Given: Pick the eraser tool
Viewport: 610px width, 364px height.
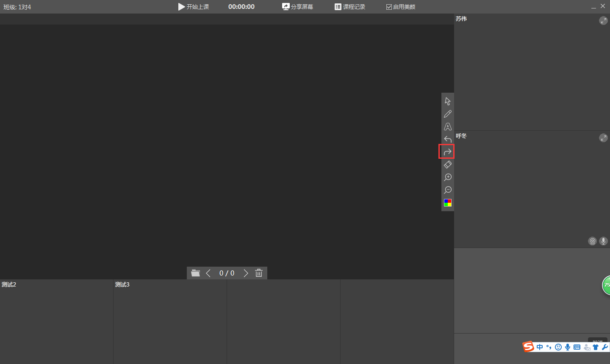Looking at the screenshot, I should pyautogui.click(x=448, y=165).
